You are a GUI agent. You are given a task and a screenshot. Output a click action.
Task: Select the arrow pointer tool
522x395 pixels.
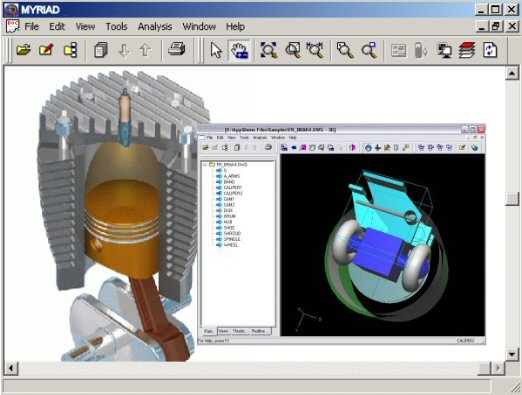[x=216, y=50]
